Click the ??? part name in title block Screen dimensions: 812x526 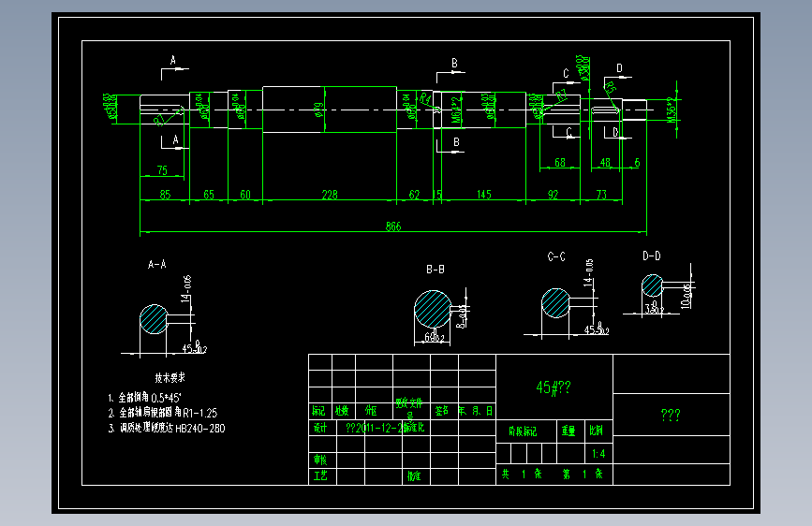[x=671, y=415]
